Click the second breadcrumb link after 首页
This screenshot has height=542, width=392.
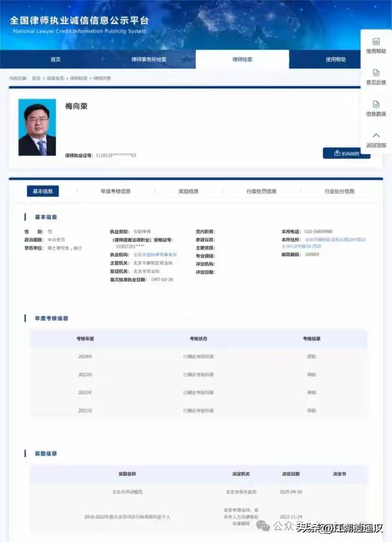tap(55, 78)
